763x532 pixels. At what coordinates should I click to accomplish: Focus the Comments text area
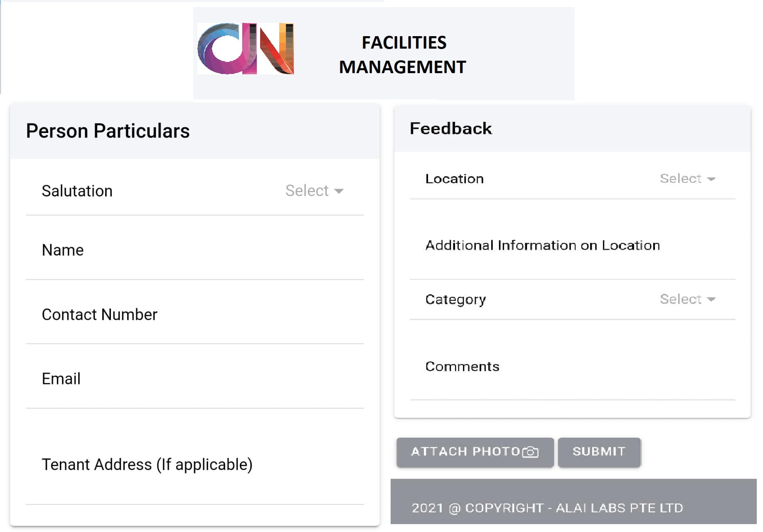pyautogui.click(x=572, y=367)
